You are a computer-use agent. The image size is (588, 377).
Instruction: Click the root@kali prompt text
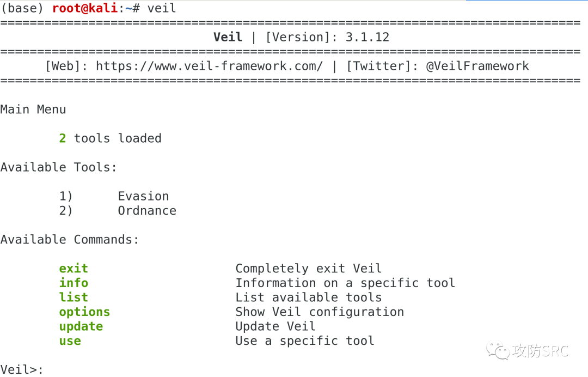(85, 9)
